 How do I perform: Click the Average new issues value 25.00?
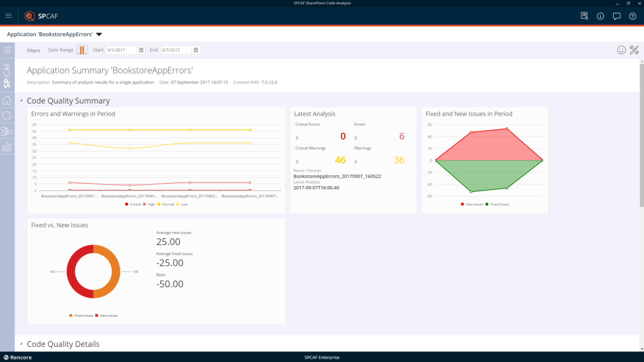(x=169, y=242)
